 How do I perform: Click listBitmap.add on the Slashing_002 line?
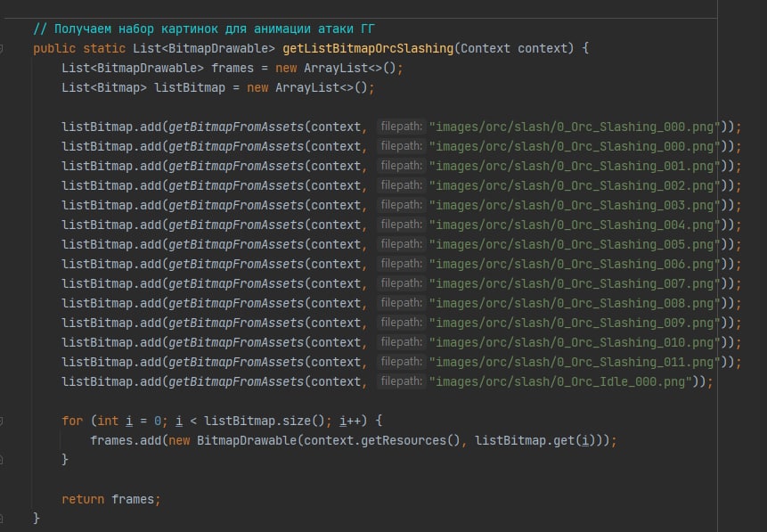[x=111, y=185]
